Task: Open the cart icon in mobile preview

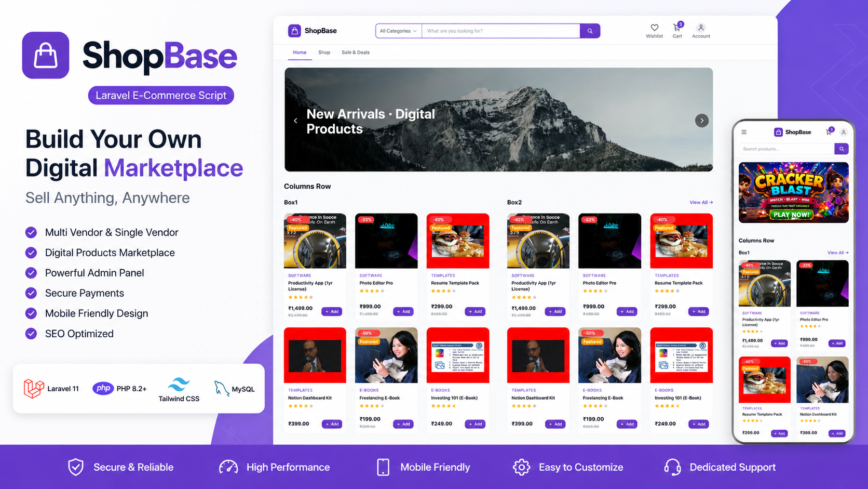Action: 829,132
